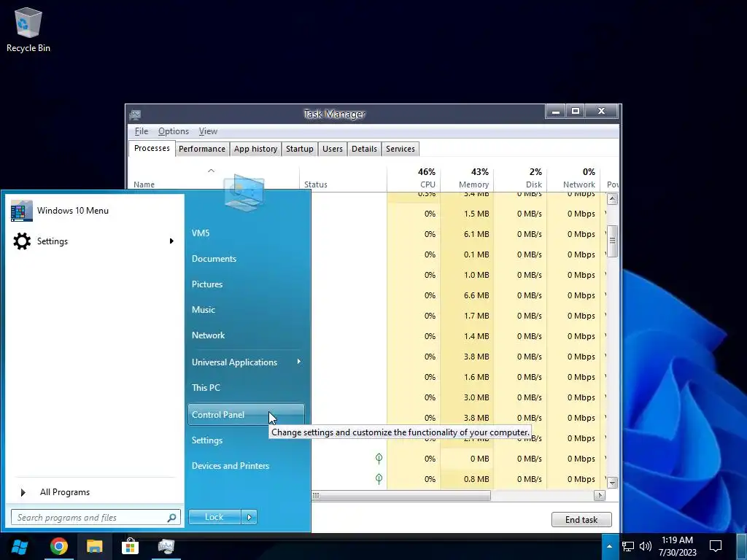Viewport: 747px width, 560px height.
Task: Open the View menu
Action: click(208, 131)
